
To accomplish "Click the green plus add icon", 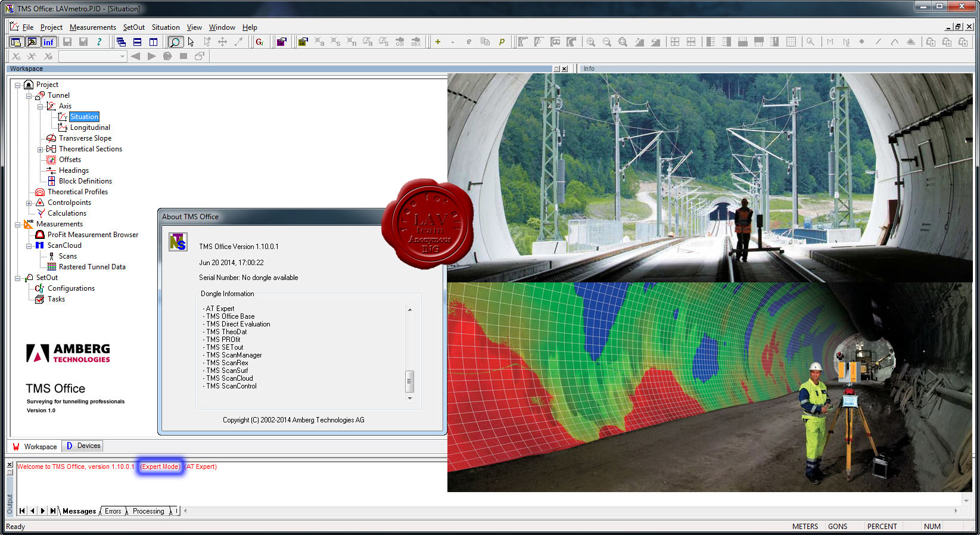I will (x=438, y=42).
